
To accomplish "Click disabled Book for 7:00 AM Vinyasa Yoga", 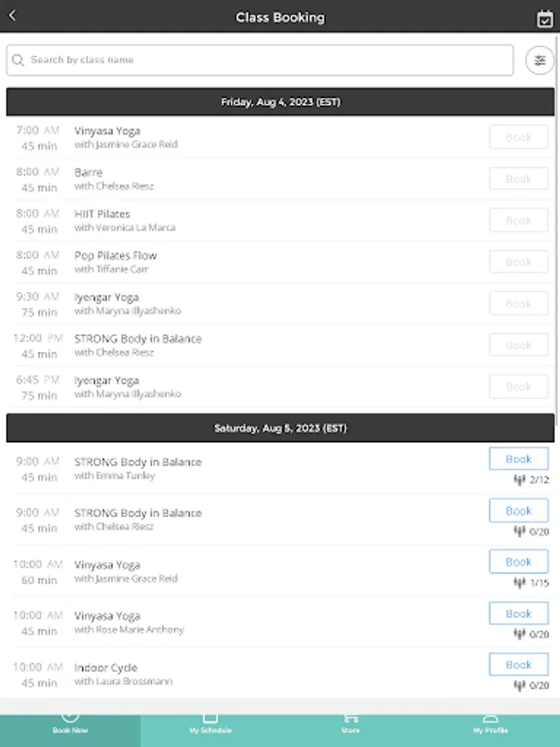I will (519, 137).
